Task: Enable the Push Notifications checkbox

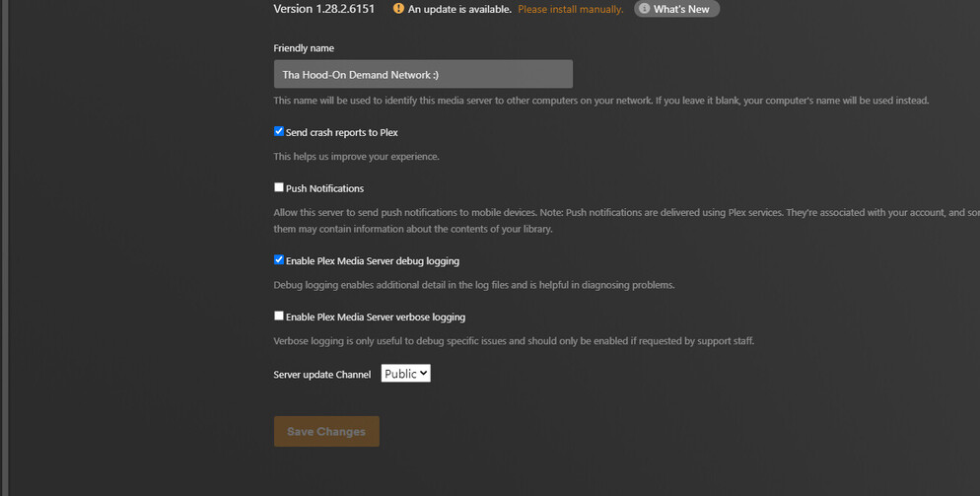Action: coord(279,187)
